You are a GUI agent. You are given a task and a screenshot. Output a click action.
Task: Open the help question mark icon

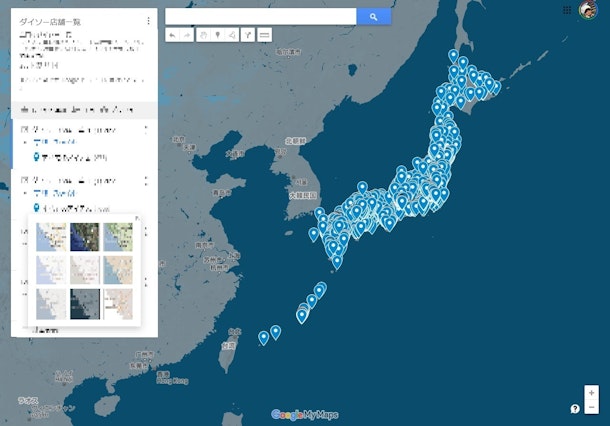[x=575, y=409]
